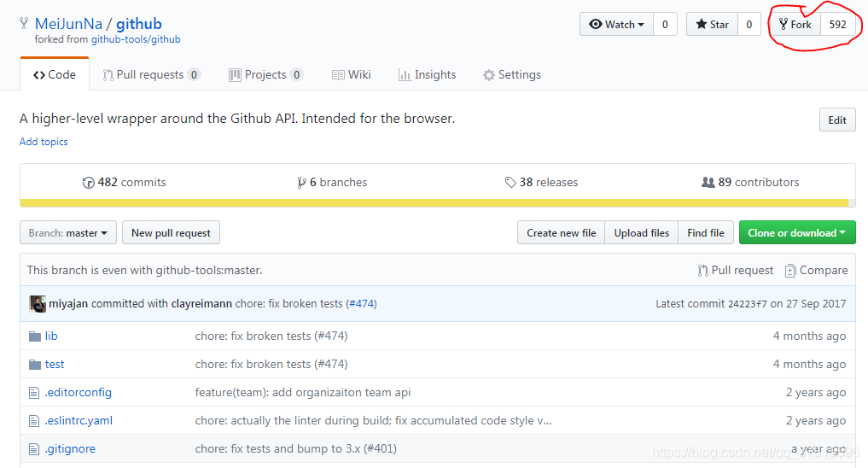Viewport: 868px width, 468px height.
Task: Click the .gitignore file icon
Action: pyautogui.click(x=34, y=449)
